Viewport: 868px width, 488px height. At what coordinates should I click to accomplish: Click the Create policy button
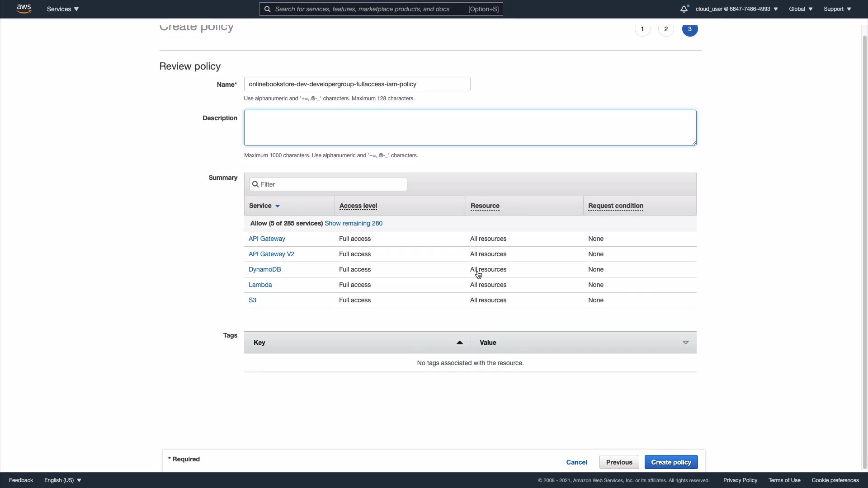(x=671, y=462)
